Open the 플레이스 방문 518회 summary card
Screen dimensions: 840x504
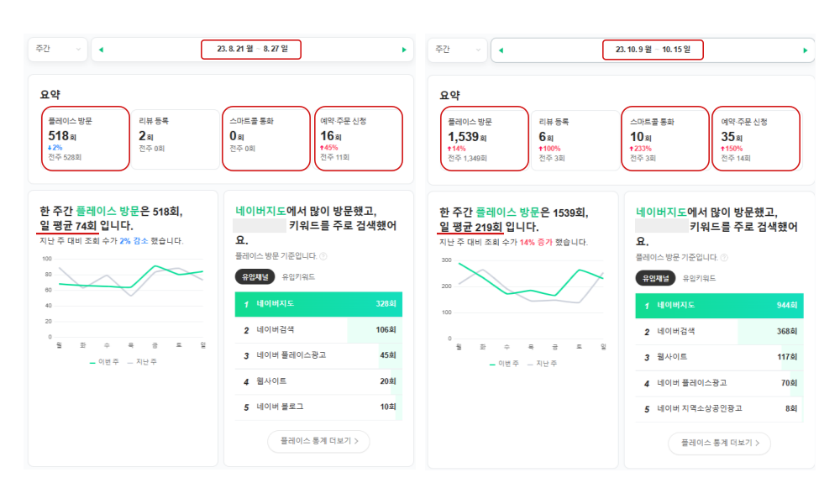click(x=84, y=138)
